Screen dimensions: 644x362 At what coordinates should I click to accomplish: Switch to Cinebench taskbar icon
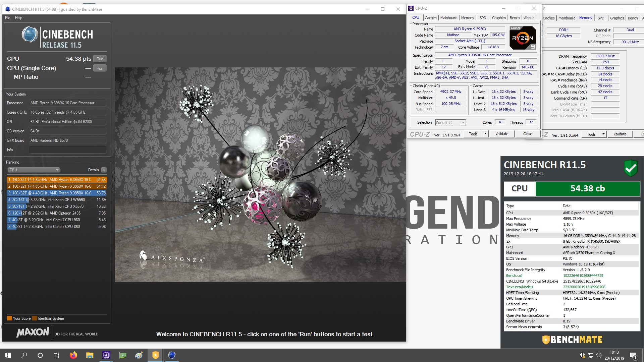coord(172,355)
